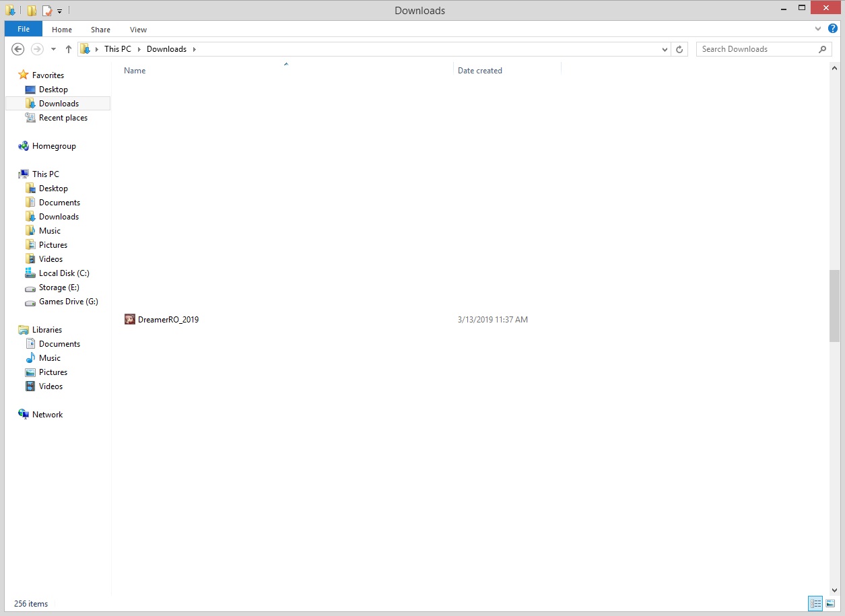Sort by the Name column header
Screen dimensions: 845x616
(135, 71)
